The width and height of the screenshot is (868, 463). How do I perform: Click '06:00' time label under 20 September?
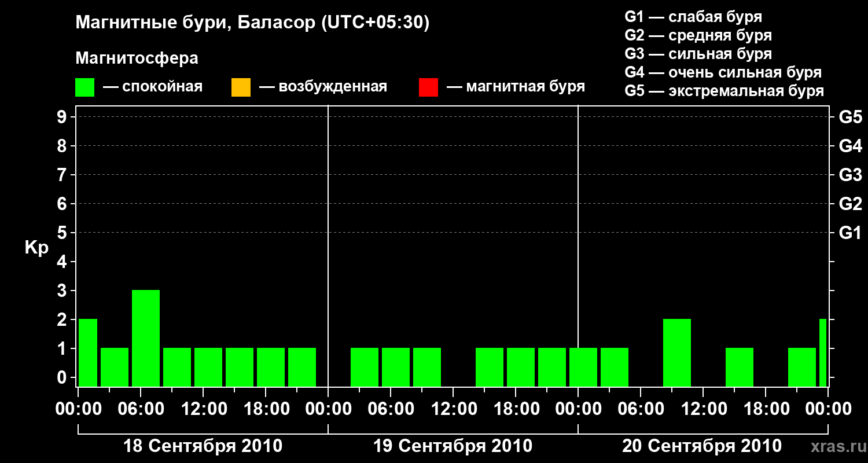coord(641,409)
